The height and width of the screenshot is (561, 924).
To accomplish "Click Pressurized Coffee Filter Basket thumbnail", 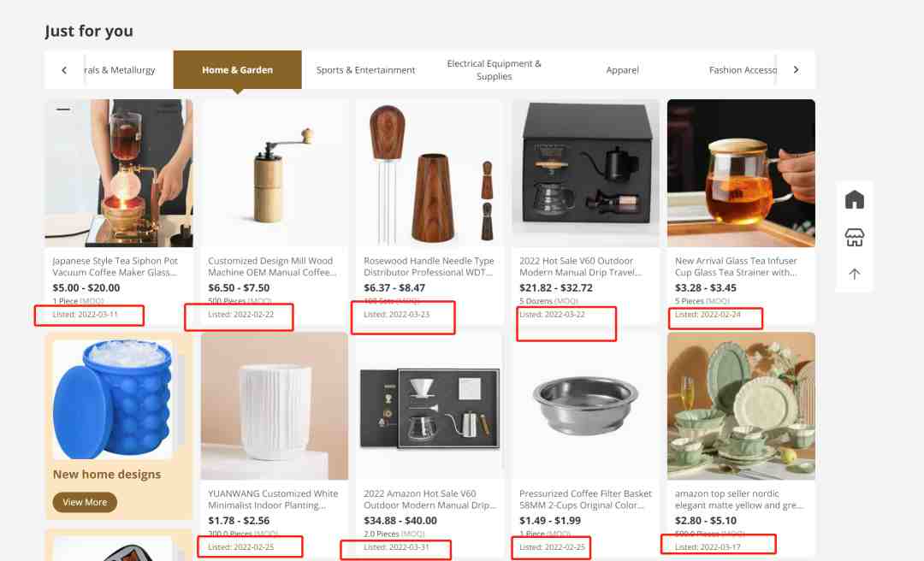I will point(585,406).
